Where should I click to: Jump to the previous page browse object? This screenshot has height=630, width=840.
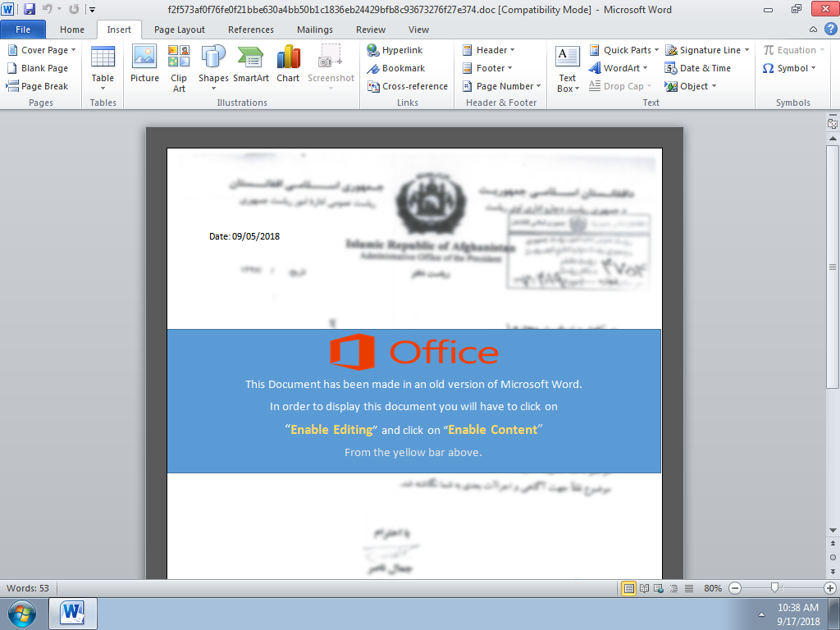(833, 543)
